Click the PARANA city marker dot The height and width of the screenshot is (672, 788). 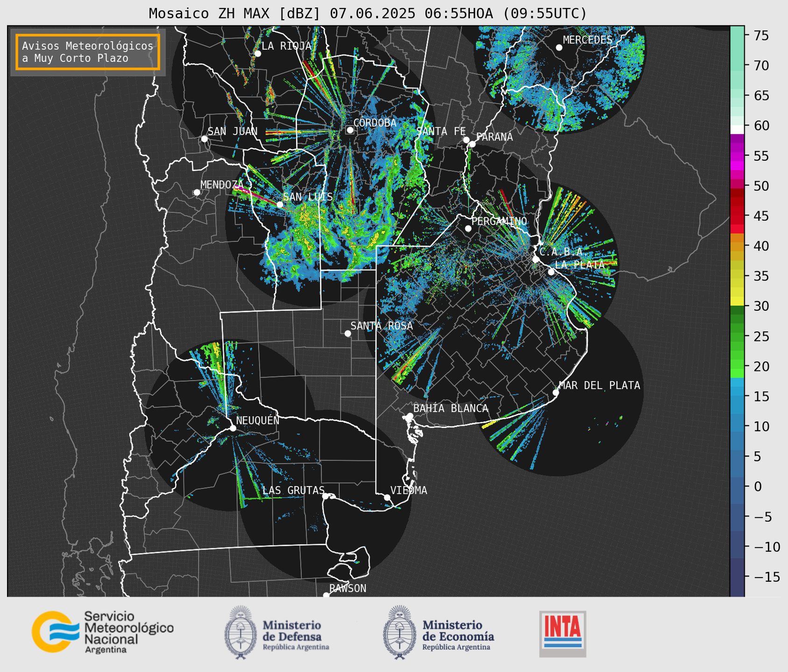click(472, 144)
